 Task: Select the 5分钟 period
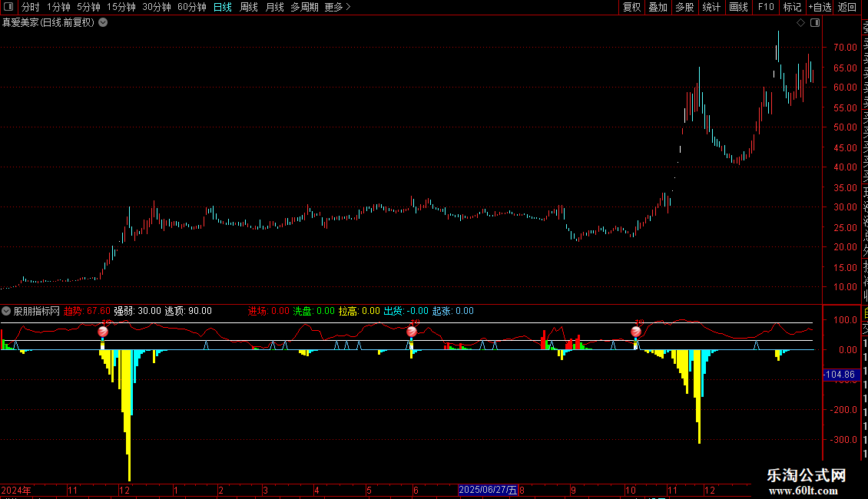point(88,7)
